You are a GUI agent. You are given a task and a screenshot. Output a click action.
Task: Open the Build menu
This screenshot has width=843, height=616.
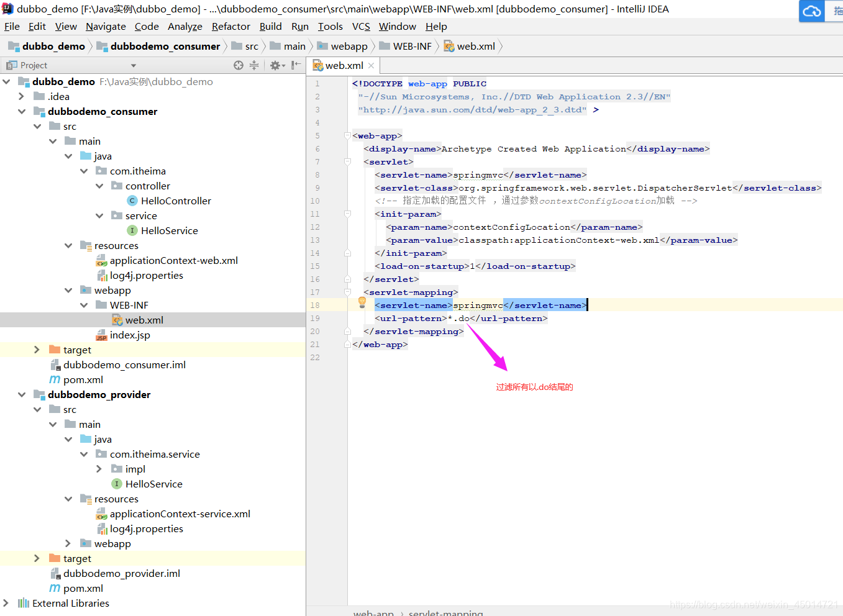click(x=270, y=26)
